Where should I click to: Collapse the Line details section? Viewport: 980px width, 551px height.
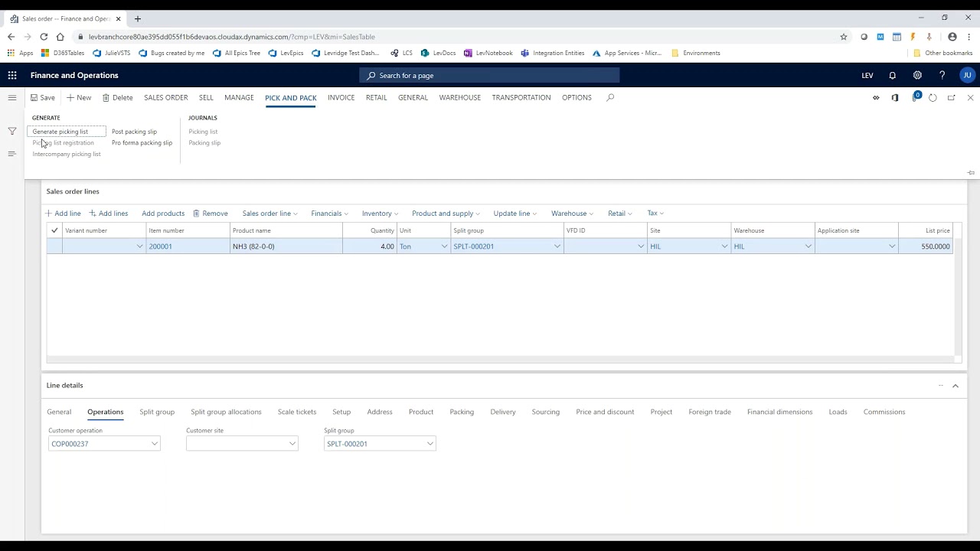(955, 386)
